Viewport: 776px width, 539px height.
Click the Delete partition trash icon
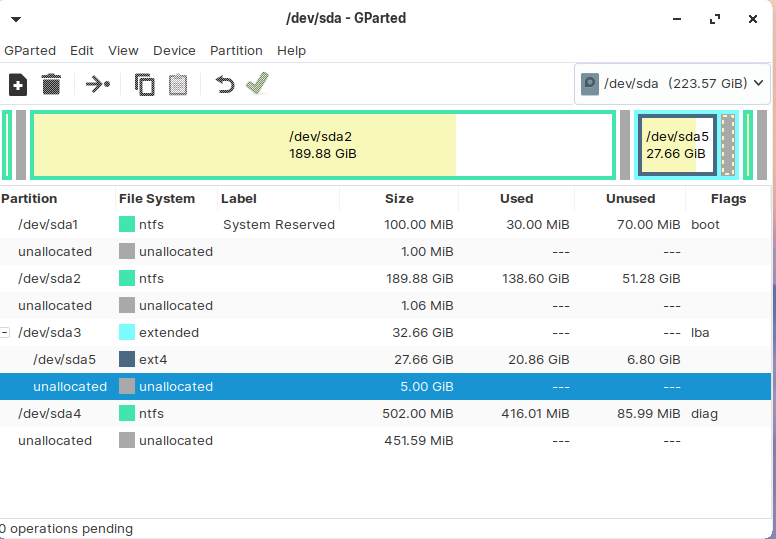coord(51,84)
